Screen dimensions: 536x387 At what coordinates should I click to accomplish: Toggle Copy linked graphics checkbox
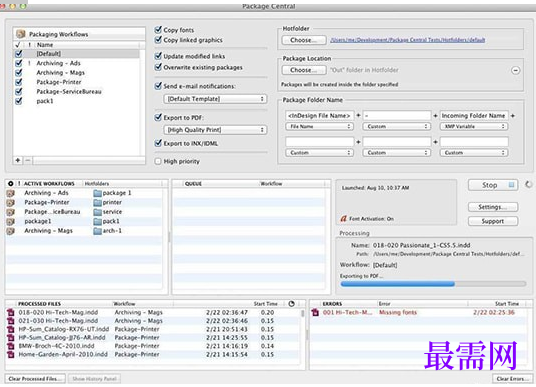[x=158, y=40]
